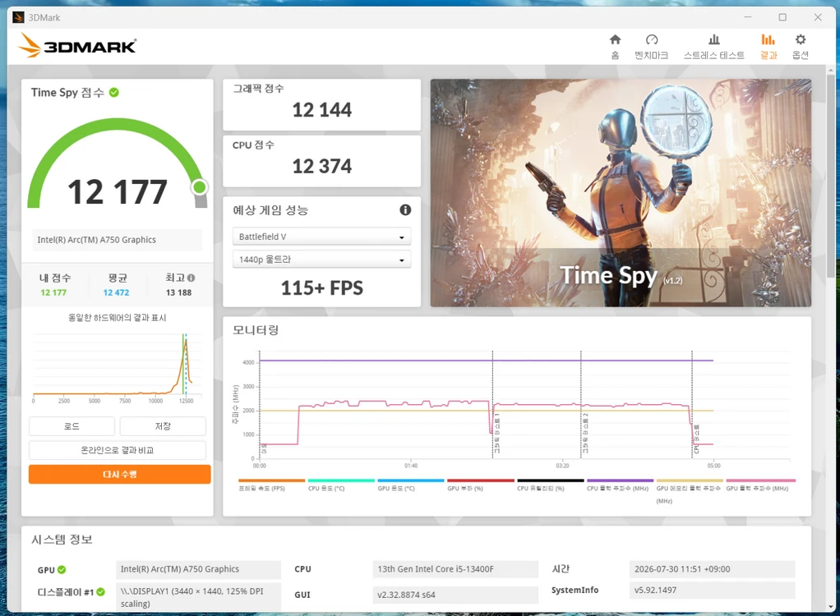Click the GUI version v2.32.8874 s64

click(455, 595)
